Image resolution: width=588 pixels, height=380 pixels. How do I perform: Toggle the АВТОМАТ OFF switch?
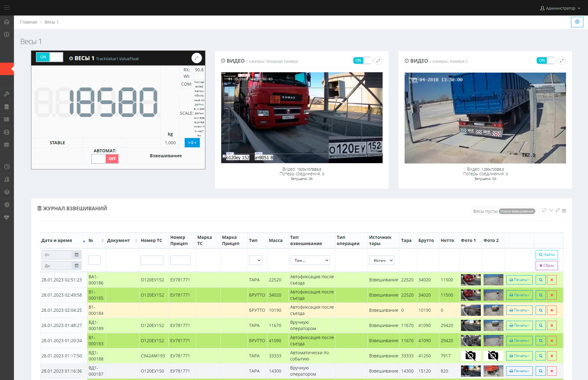click(x=105, y=159)
